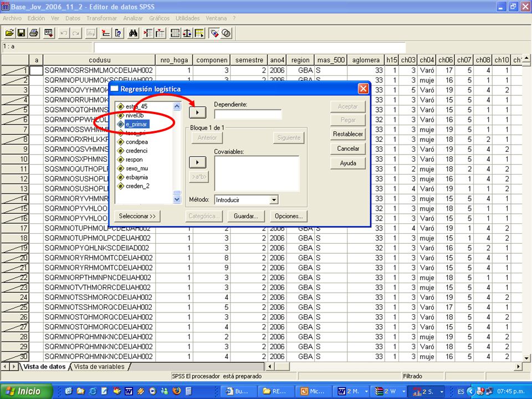Click the Windows Media Player quick launch icon

(153, 391)
